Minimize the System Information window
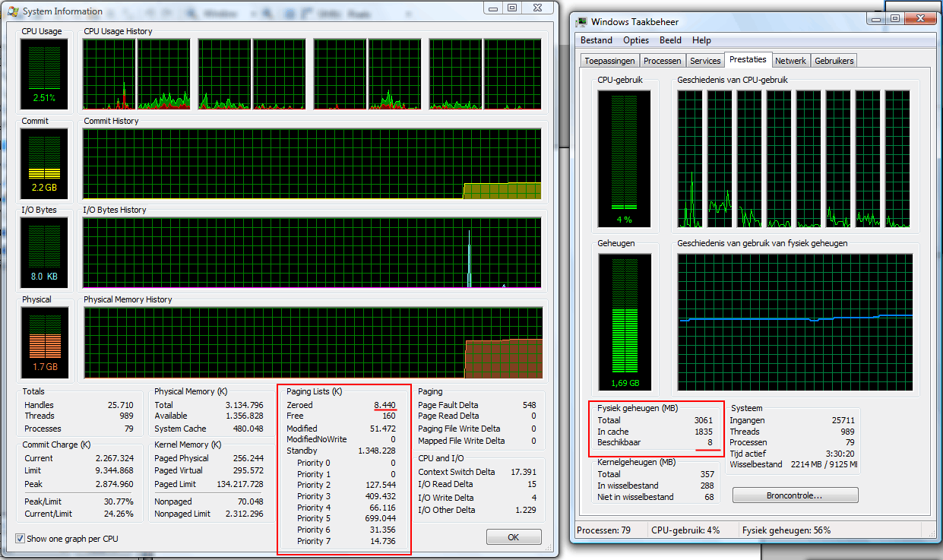Viewport: 943px width, 560px height. pos(494,7)
